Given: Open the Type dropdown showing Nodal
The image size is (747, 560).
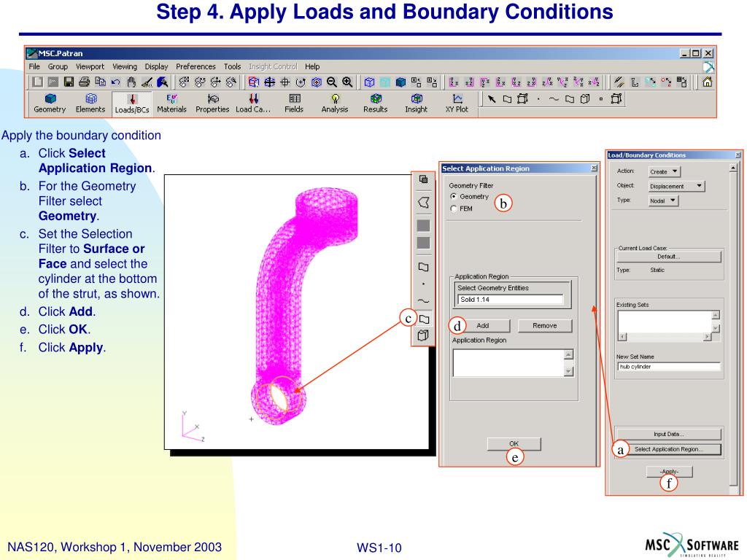Looking at the screenshot, I should 663,201.
